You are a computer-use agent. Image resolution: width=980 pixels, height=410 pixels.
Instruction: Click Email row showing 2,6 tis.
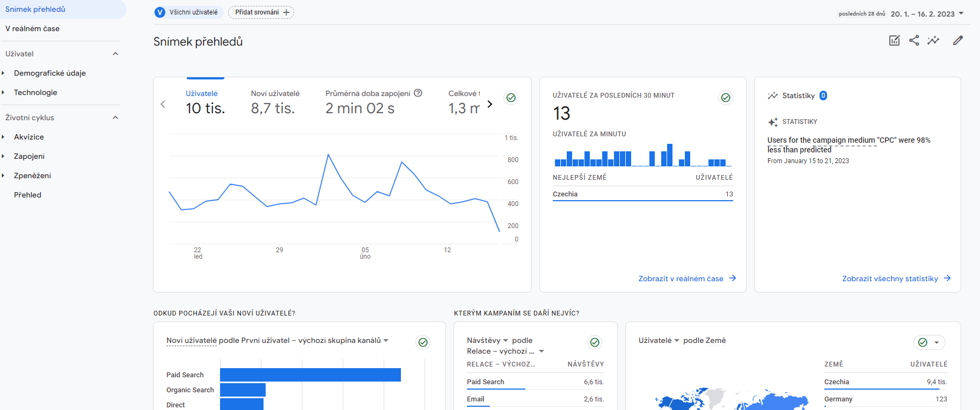pos(536,399)
